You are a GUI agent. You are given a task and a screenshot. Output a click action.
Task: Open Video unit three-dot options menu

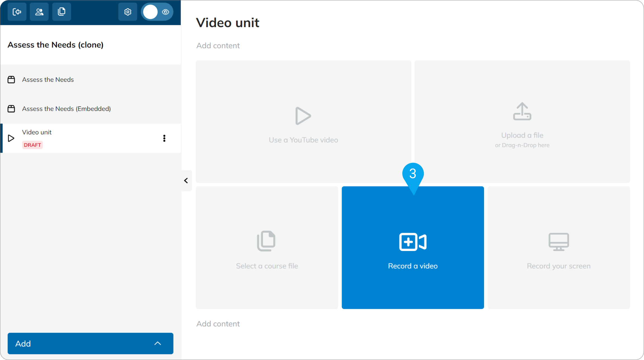[x=164, y=138]
